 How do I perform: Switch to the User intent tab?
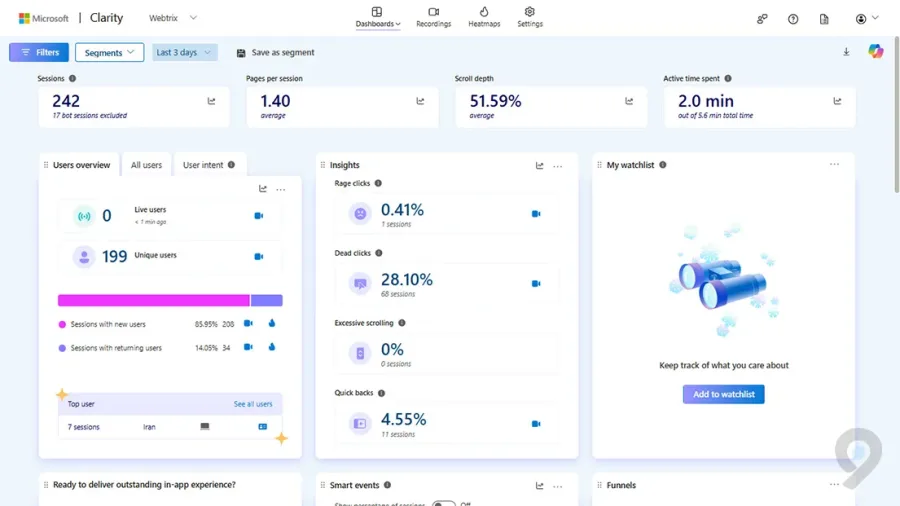point(209,165)
